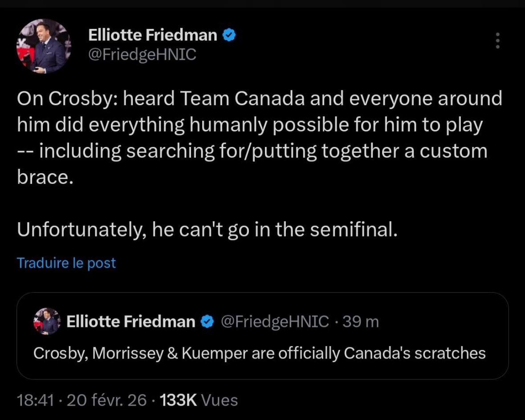This screenshot has height=420, width=525.
Task: Open the quoted post about Canada's scratches
Action: pos(259,353)
